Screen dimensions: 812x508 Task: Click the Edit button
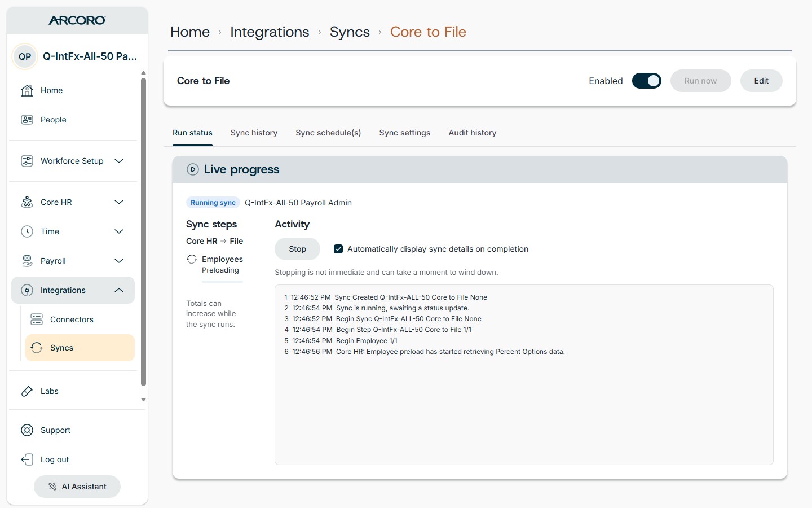click(761, 81)
